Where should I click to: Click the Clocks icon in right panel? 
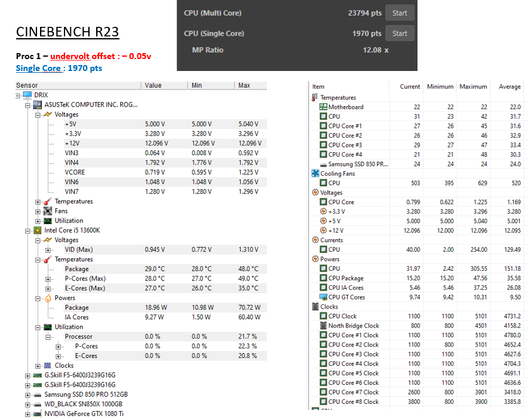315,306
